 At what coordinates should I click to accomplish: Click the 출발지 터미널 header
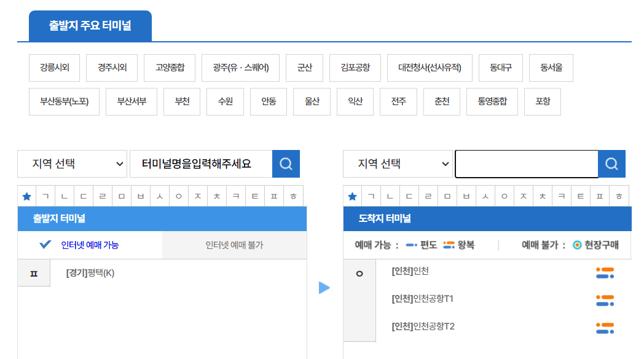pos(162,218)
